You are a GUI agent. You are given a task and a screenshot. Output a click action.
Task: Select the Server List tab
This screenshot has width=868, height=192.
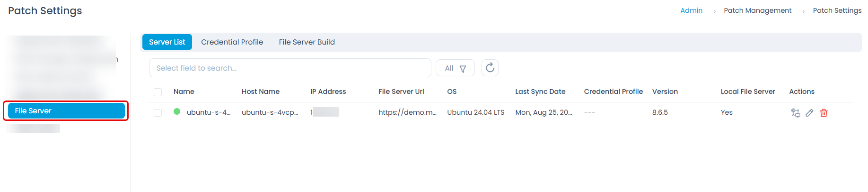pyautogui.click(x=167, y=42)
